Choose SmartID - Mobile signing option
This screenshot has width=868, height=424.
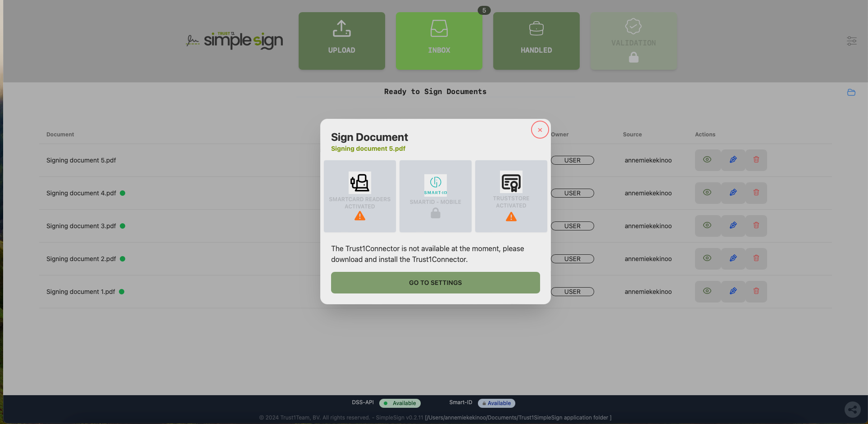(436, 196)
